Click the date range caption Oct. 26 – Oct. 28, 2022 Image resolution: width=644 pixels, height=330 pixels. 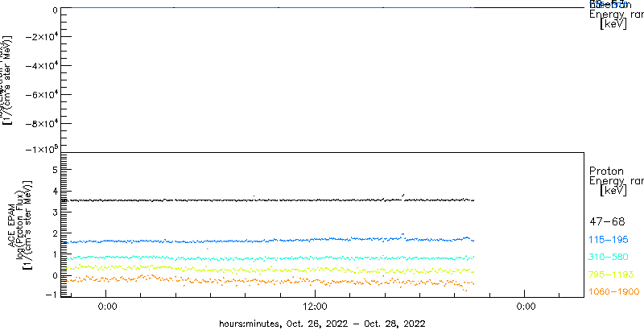click(322, 323)
